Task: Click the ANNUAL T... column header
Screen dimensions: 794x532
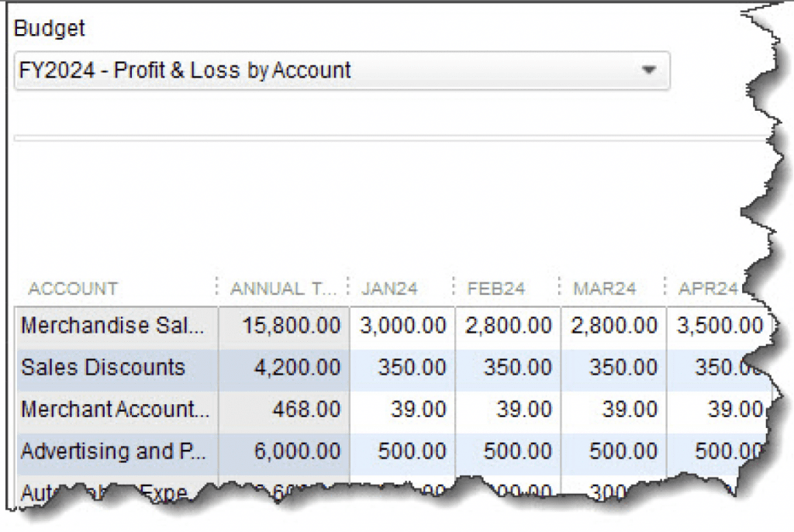Action: point(284,288)
